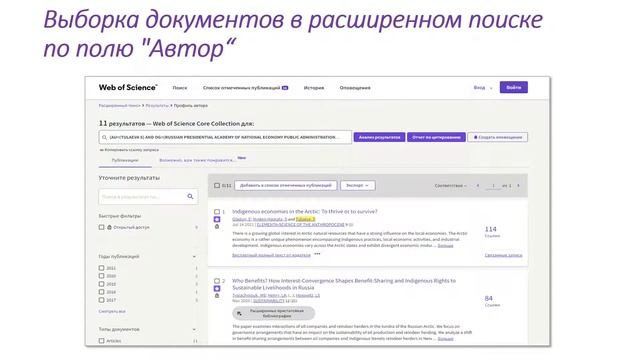Click the purple bookmark icon under result 2
Viewport: 640px width, 360px height.
[x=217, y=289]
